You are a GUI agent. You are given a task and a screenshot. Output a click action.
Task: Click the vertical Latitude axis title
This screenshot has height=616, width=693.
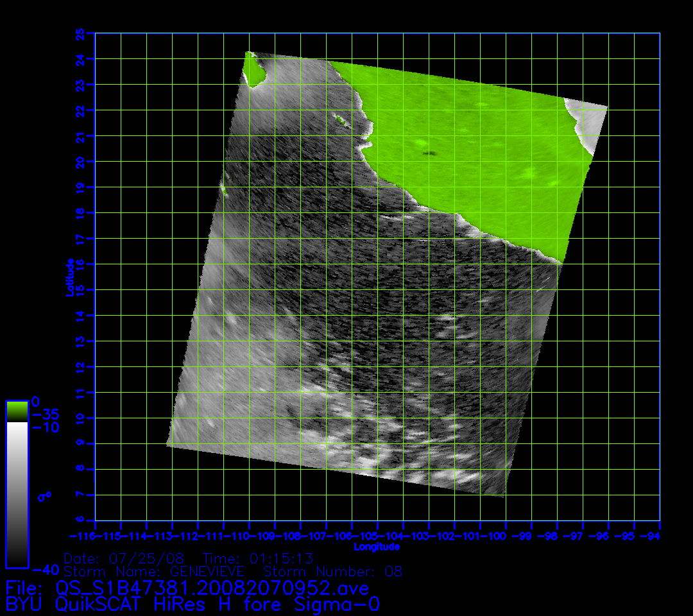pos(69,277)
